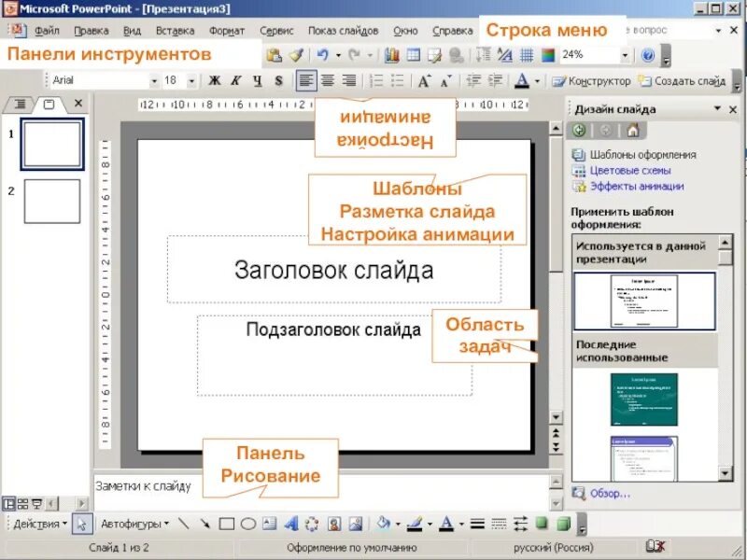
Task: Toggle underline formatting (Ч)
Action: pyautogui.click(x=258, y=81)
